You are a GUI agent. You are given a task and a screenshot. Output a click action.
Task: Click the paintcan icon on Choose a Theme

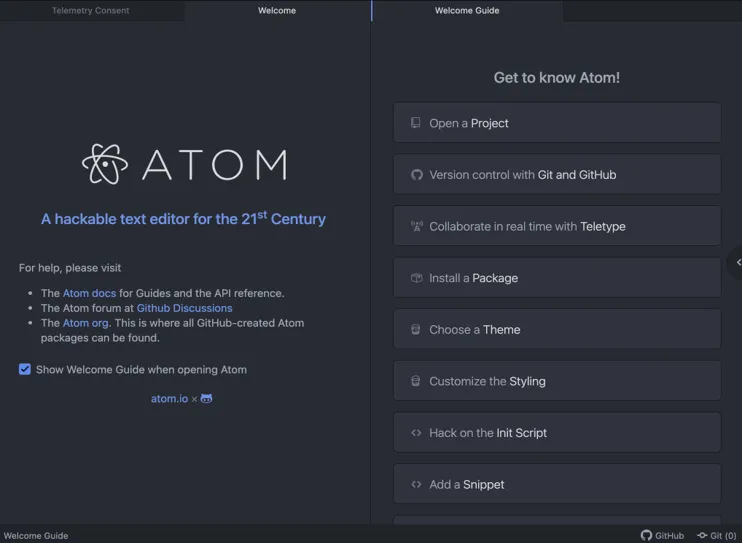pyautogui.click(x=415, y=329)
